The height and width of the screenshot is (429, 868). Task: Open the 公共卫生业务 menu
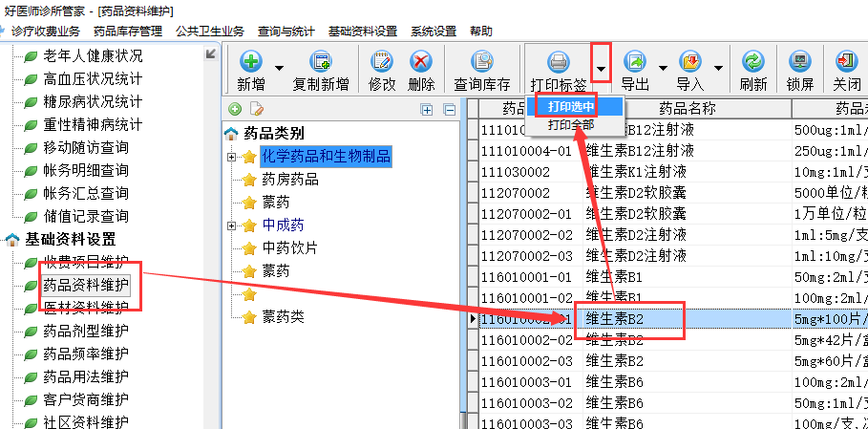click(x=210, y=32)
